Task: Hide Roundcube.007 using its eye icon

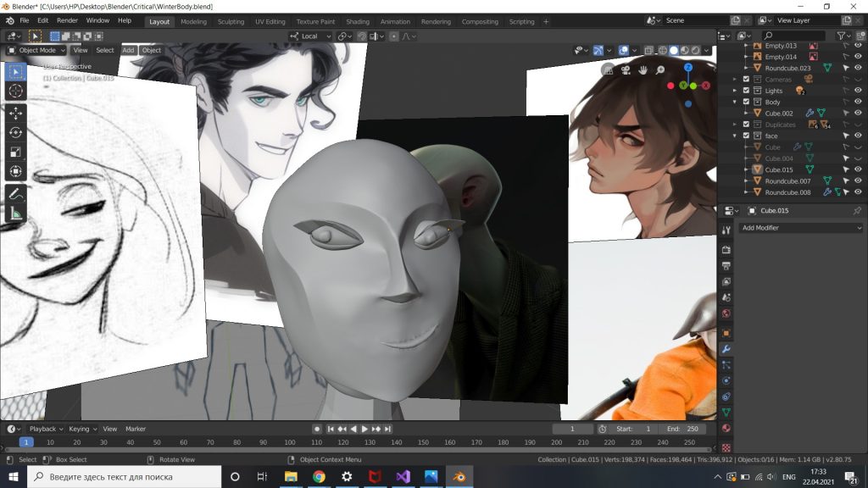Action: 858,181
